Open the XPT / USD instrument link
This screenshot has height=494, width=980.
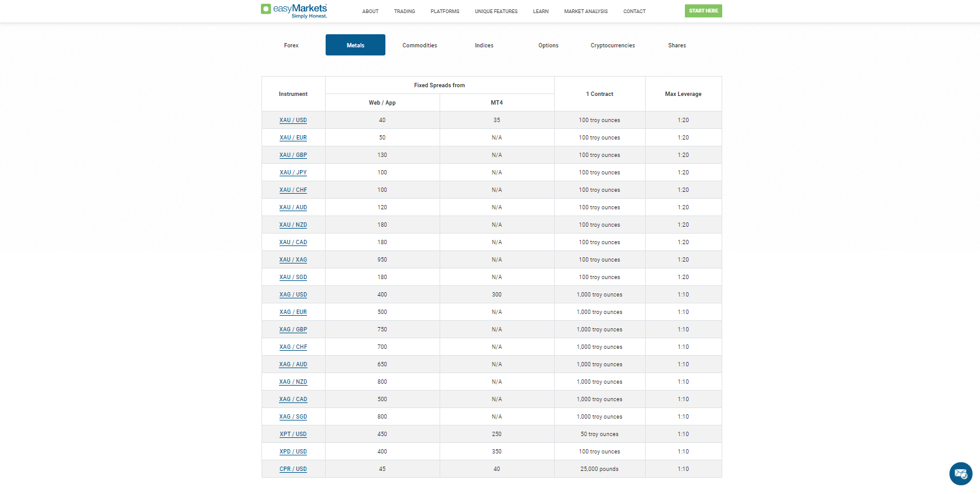pyautogui.click(x=293, y=434)
